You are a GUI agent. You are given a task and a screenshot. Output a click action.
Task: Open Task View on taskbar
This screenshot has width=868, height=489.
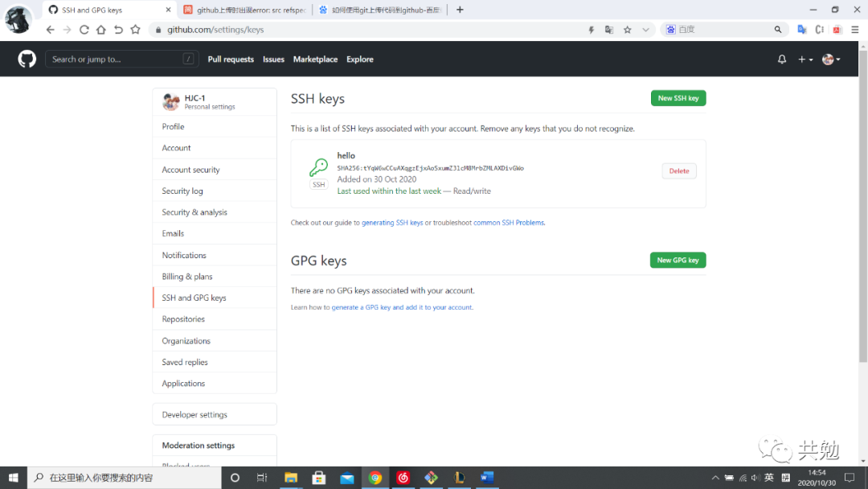pyautogui.click(x=262, y=478)
